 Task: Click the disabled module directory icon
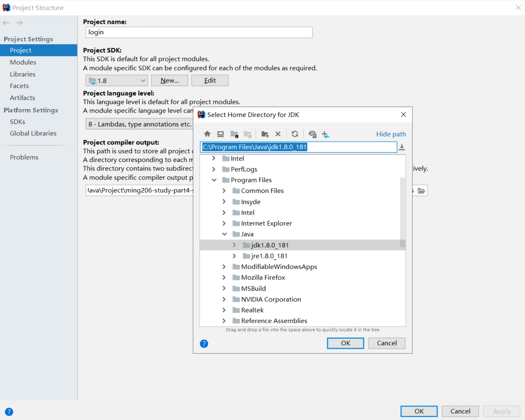[x=248, y=134]
